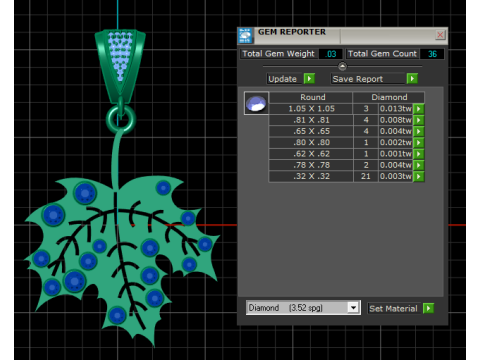Viewport: 480px width, 360px height.
Task: Click the 0.008tw weight cell
Action: tap(396, 120)
